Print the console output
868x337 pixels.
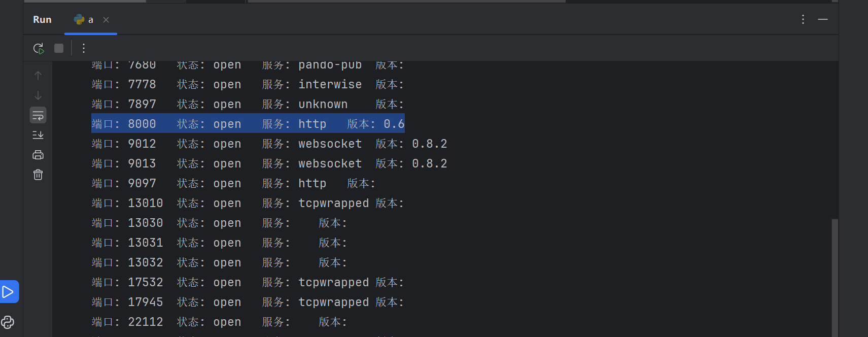(x=38, y=155)
